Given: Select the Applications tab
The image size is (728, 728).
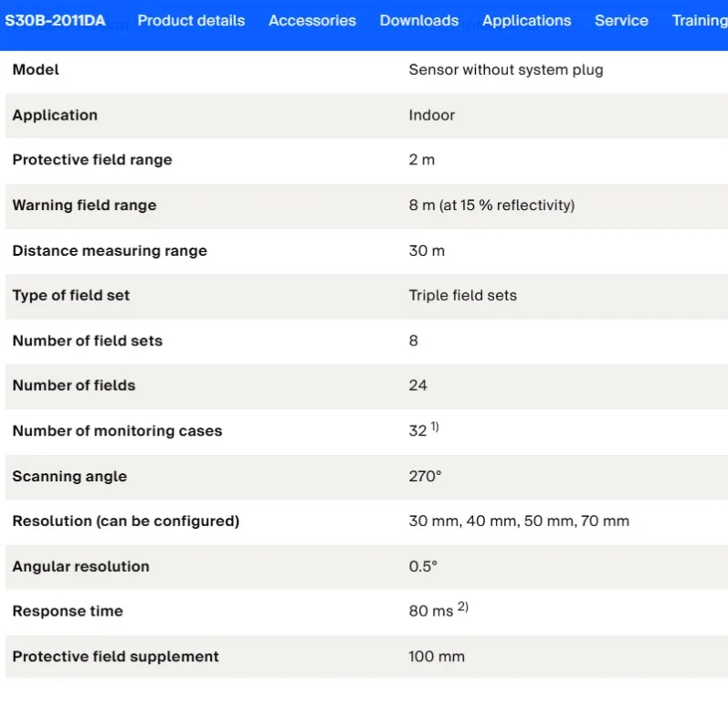Looking at the screenshot, I should click(526, 20).
